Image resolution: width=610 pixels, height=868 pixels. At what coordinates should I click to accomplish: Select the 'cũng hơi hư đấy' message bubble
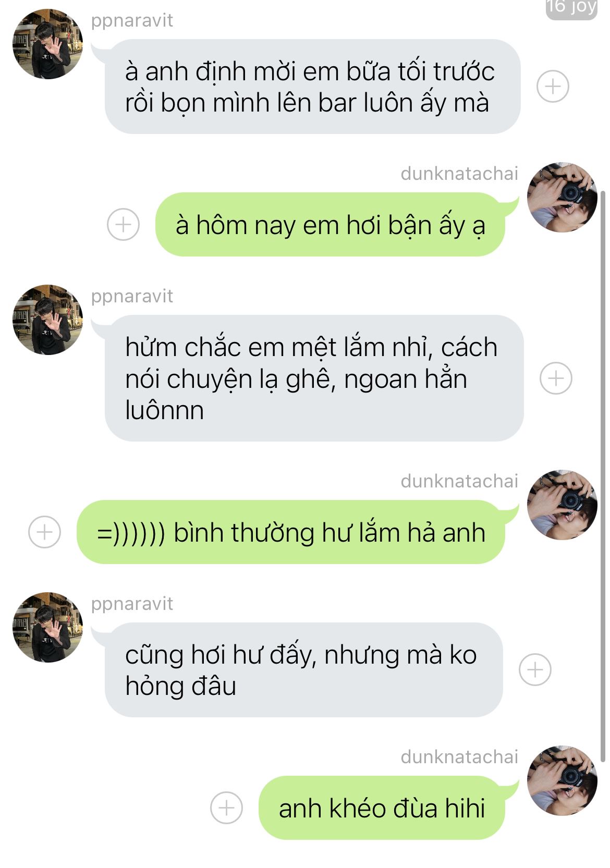pyautogui.click(x=303, y=670)
